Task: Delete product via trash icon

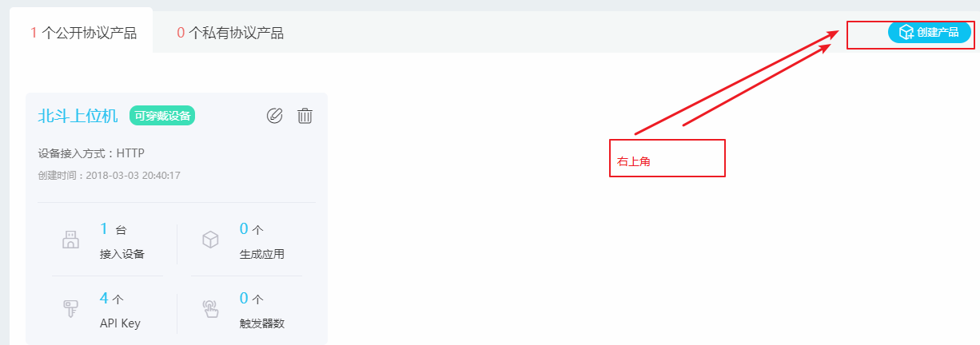Action: point(305,116)
